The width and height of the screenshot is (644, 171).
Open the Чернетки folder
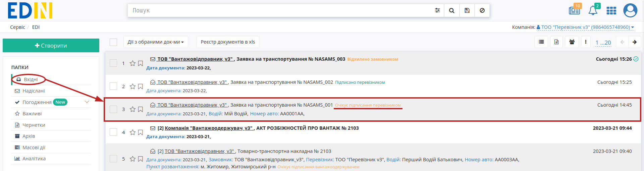tap(34, 125)
